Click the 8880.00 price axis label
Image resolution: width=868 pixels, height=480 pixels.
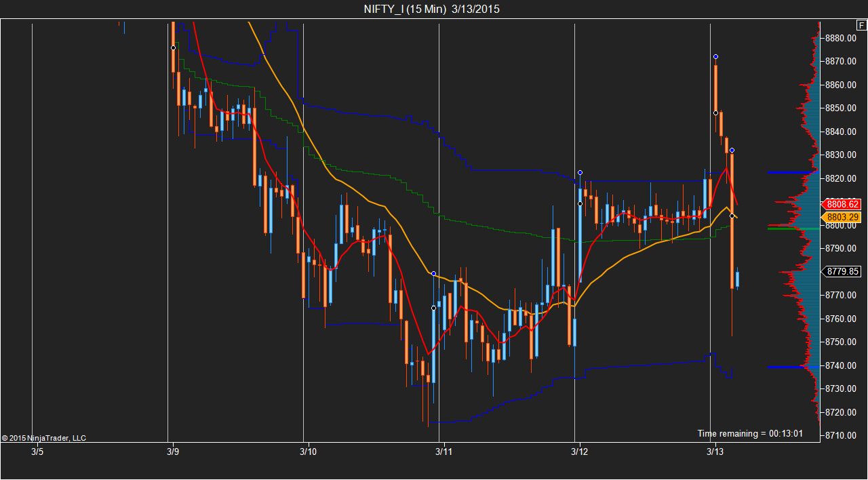(842, 38)
